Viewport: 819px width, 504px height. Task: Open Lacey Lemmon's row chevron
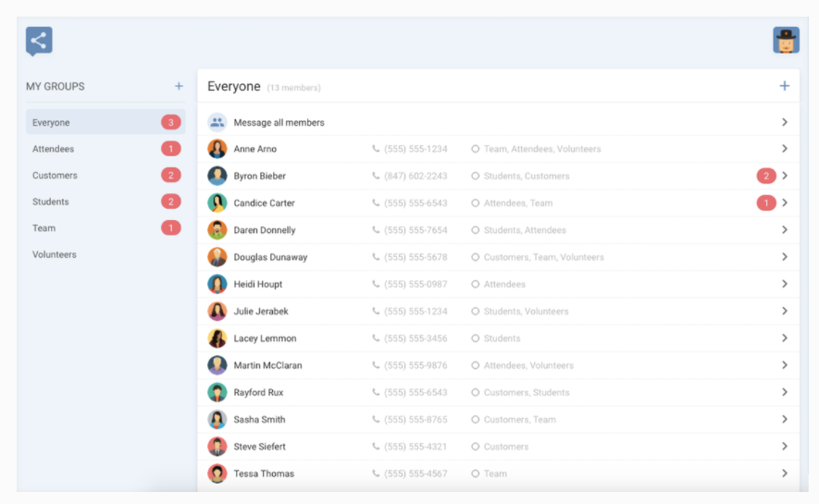pyautogui.click(x=785, y=338)
